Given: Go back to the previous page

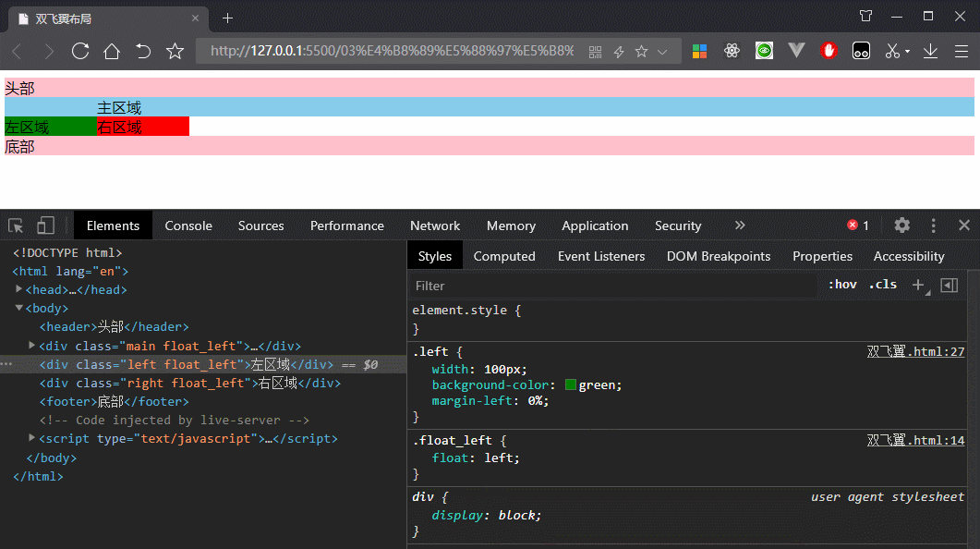Looking at the screenshot, I should [x=17, y=51].
